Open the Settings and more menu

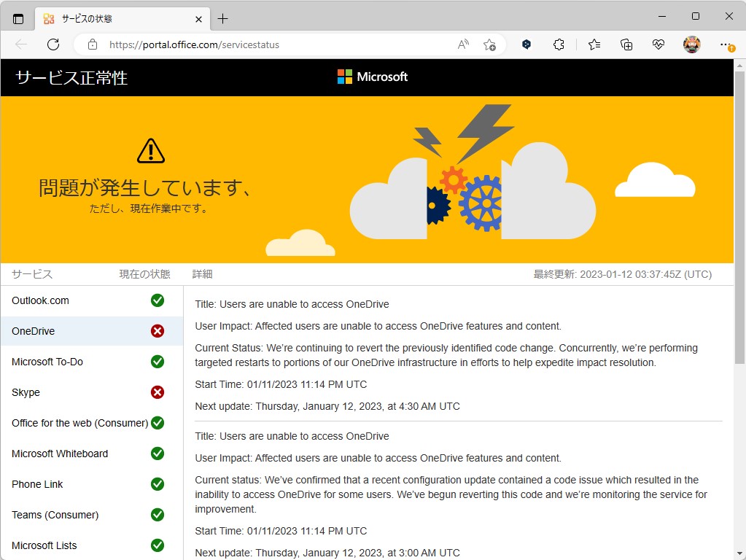coord(724,44)
